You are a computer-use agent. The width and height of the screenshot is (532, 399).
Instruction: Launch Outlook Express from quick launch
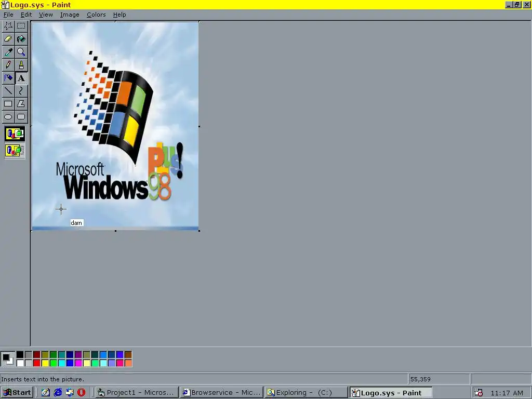(70, 393)
